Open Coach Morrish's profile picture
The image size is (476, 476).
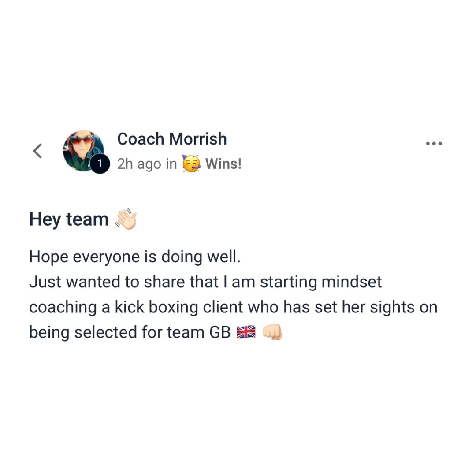click(83, 151)
